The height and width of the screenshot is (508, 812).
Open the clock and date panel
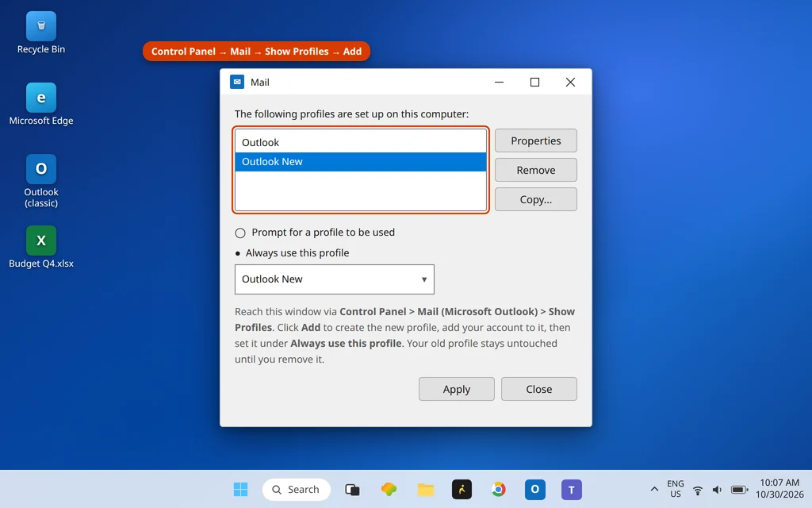click(779, 489)
